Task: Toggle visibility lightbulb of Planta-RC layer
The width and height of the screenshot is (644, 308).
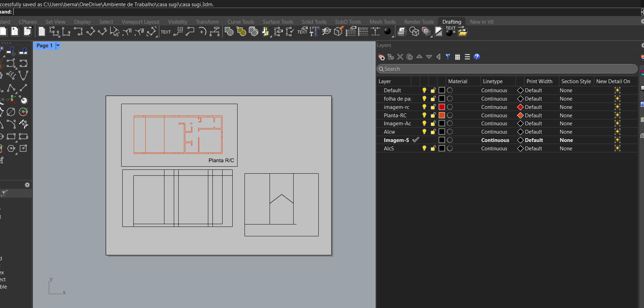Action: [424, 115]
